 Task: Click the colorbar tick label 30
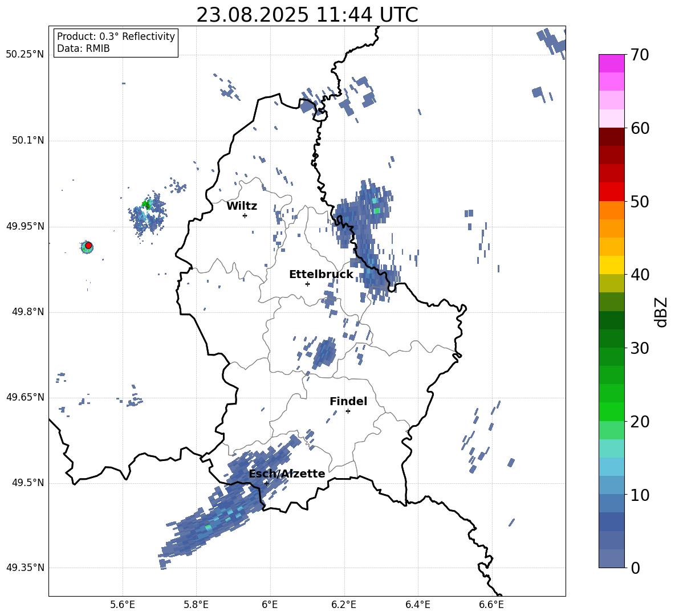tap(640, 348)
